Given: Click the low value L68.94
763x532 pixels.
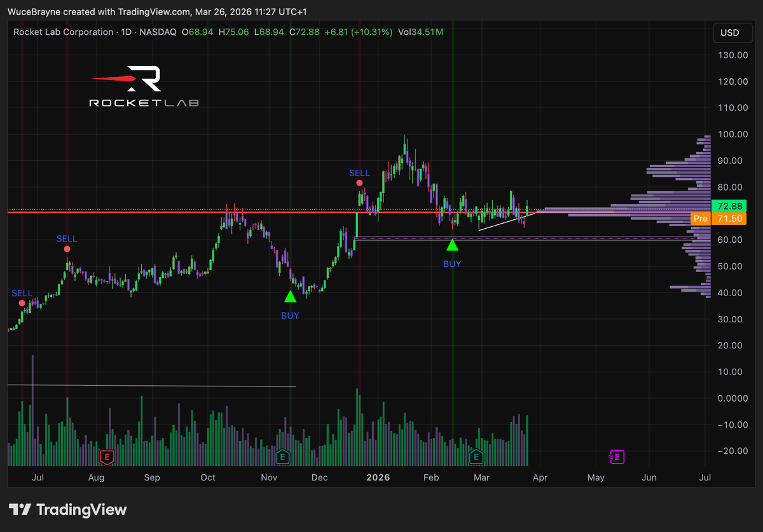Looking at the screenshot, I should 268,32.
